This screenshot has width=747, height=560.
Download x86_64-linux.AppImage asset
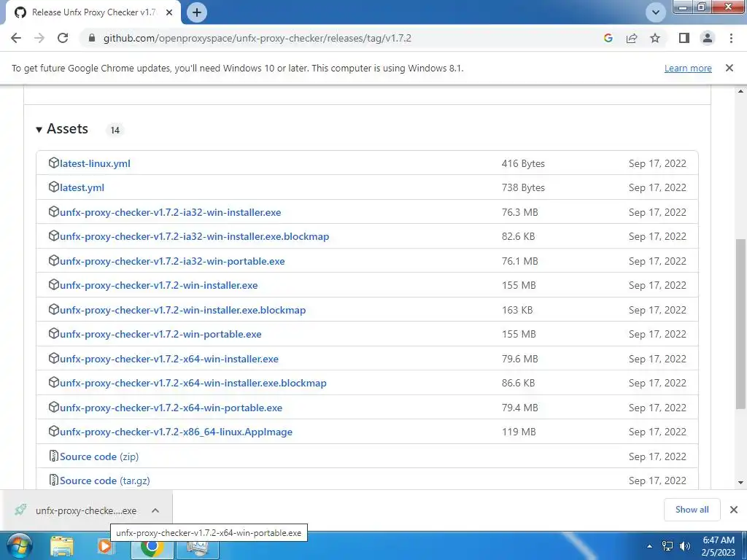pos(177,432)
